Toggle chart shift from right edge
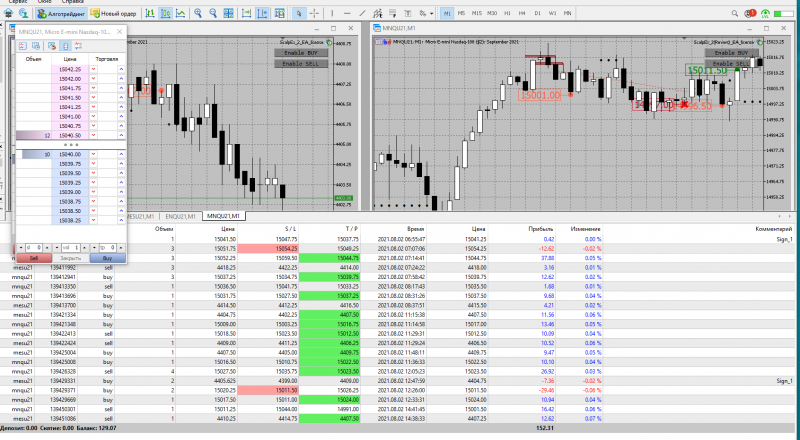The width and height of the screenshot is (800, 440). (x=262, y=13)
